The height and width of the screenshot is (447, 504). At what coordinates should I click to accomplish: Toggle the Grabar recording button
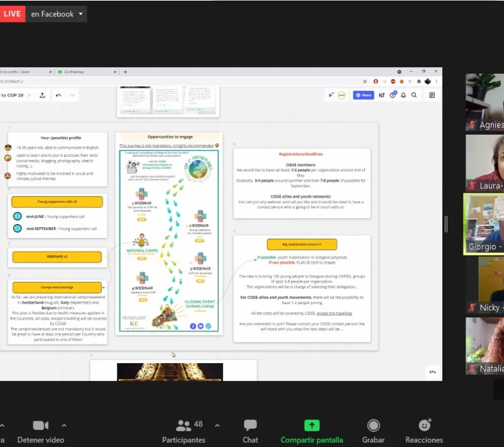[x=373, y=431]
